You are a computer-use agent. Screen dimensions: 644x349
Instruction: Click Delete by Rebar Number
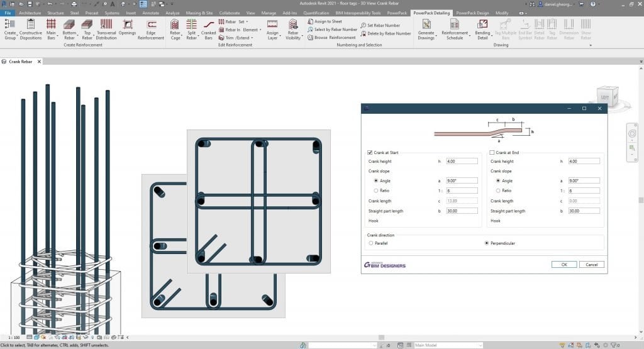pos(386,33)
